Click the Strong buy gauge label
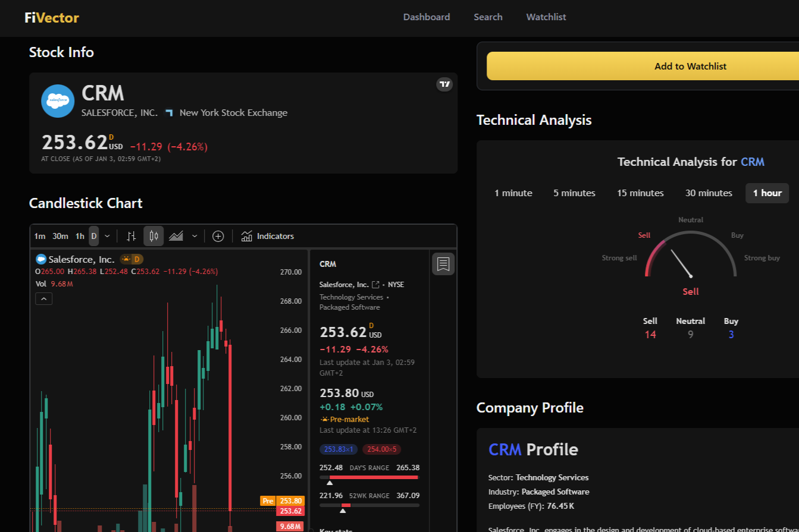The height and width of the screenshot is (532, 799). 762,258
